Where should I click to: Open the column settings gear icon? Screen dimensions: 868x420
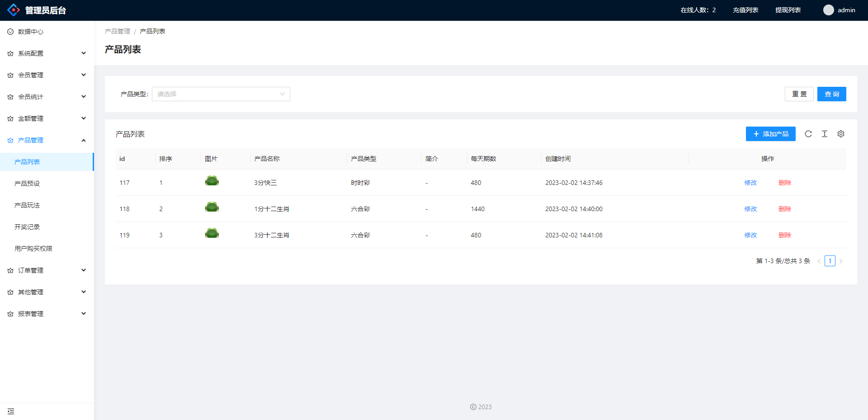[x=841, y=134]
